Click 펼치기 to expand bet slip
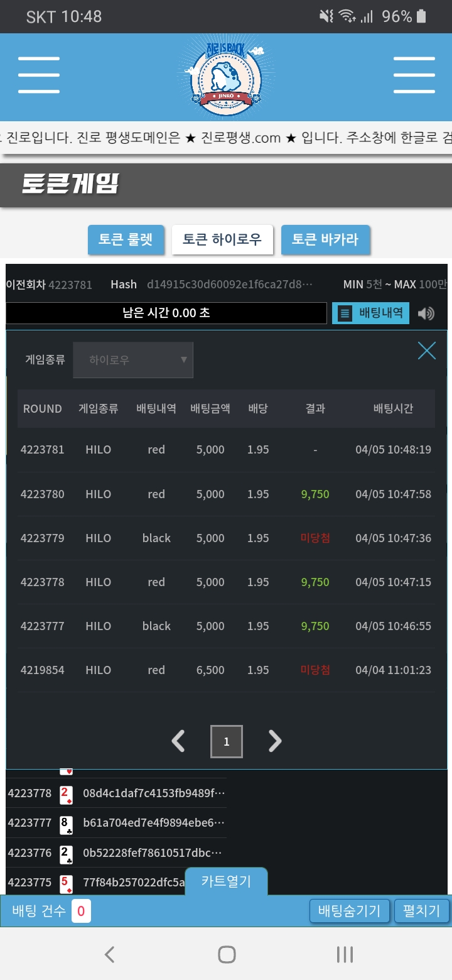The image size is (452, 980). [x=422, y=911]
